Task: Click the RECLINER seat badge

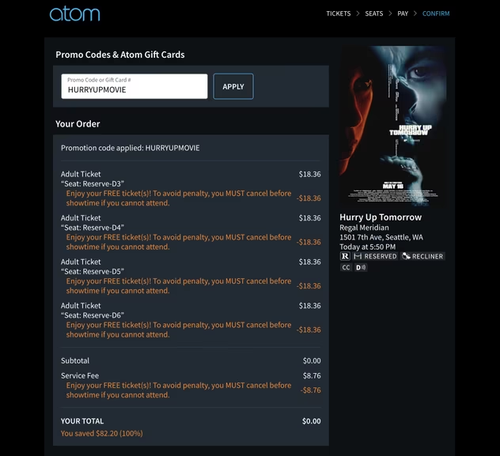Action: coord(423,256)
